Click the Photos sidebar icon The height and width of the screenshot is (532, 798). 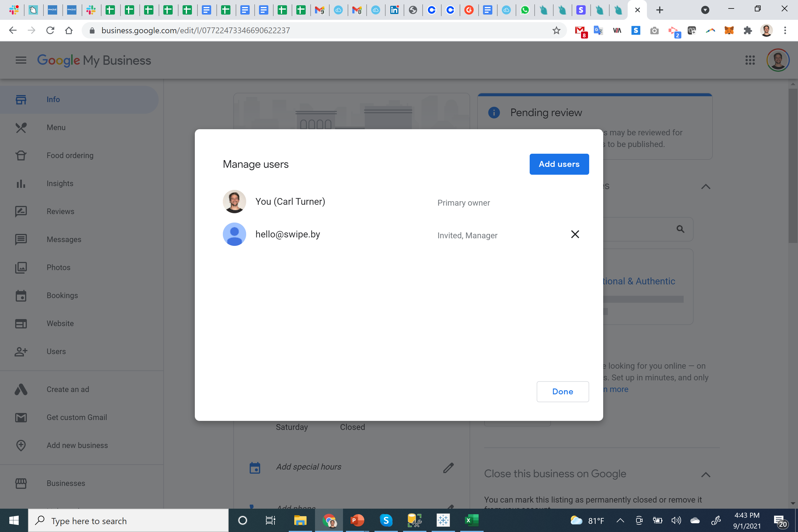click(x=21, y=267)
